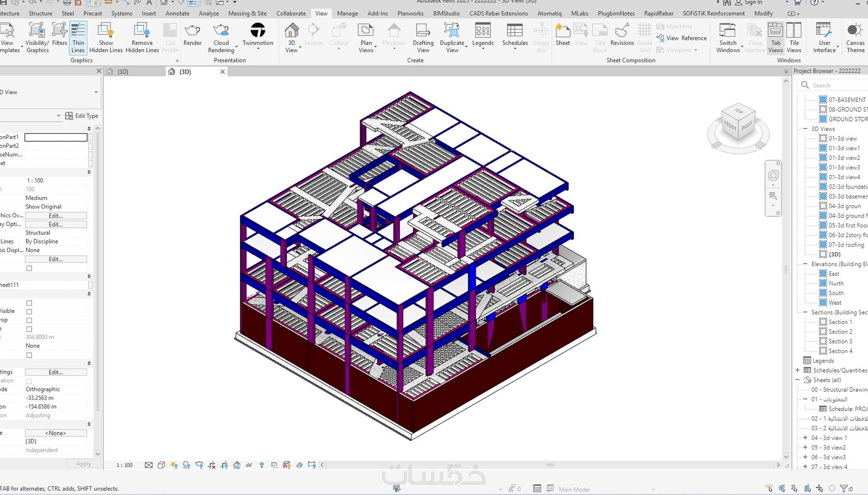
Task: Collapse the Elevations tree node
Action: (x=805, y=264)
